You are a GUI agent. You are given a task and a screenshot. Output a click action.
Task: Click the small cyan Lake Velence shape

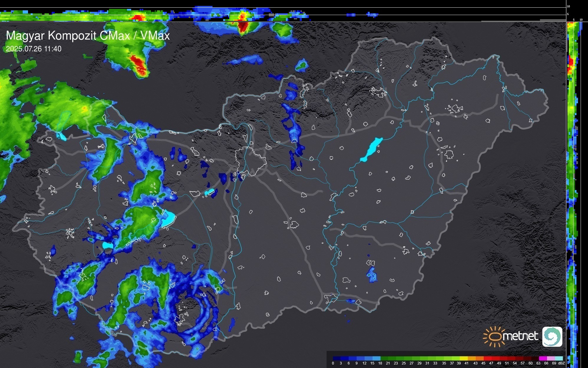tap(209, 192)
